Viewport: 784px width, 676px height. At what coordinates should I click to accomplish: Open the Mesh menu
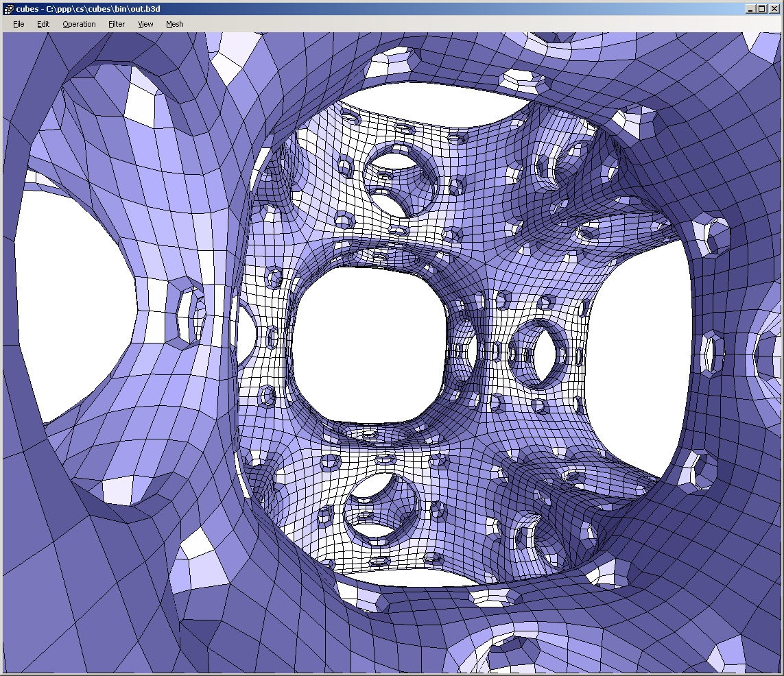[175, 24]
